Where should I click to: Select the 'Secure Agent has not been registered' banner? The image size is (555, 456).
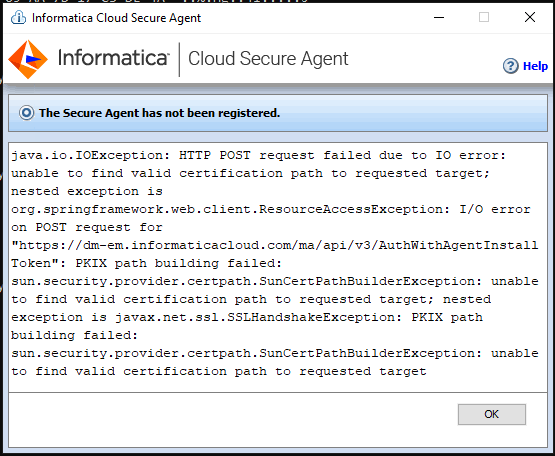[x=278, y=113]
